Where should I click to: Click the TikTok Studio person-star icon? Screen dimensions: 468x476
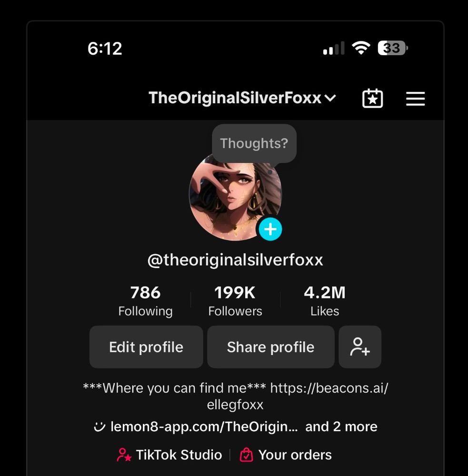tap(124, 455)
